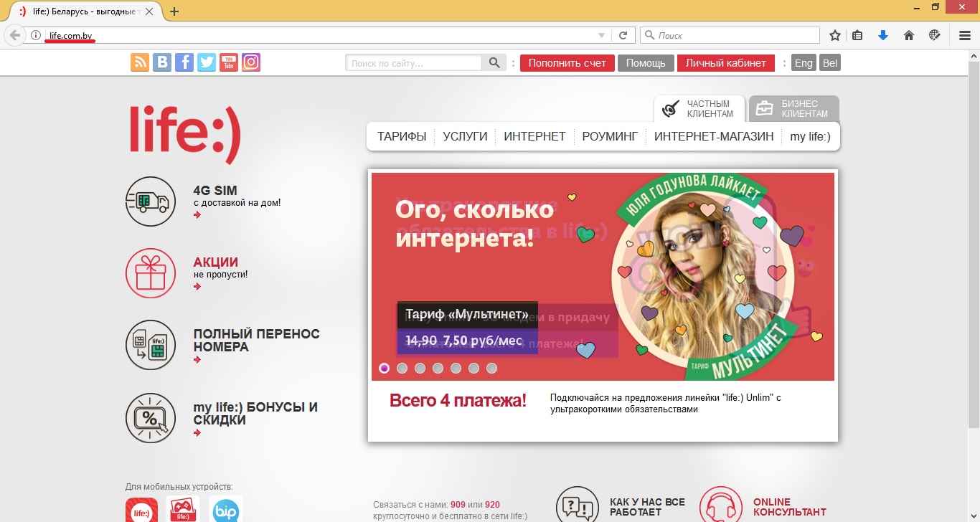This screenshot has height=522, width=980.
Task: Open the ТАРИФЫ navigation menu
Action: click(400, 136)
